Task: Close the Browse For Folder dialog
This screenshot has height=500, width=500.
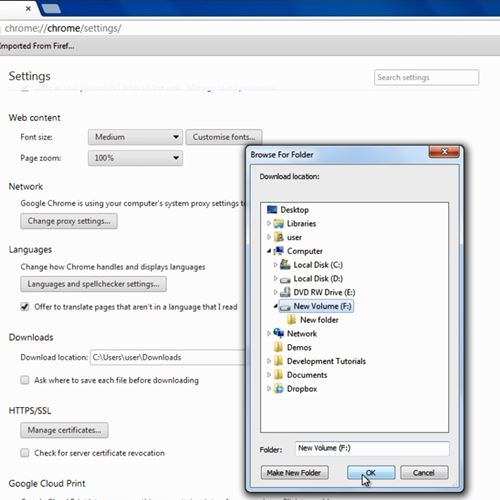Action: click(x=444, y=152)
